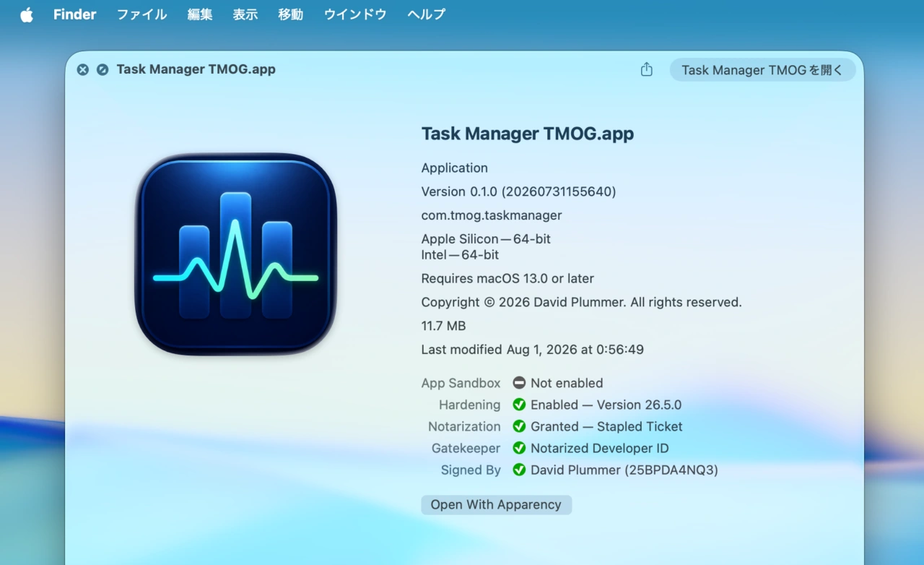Click the Application kind label
This screenshot has width=924, height=565.
tap(455, 168)
